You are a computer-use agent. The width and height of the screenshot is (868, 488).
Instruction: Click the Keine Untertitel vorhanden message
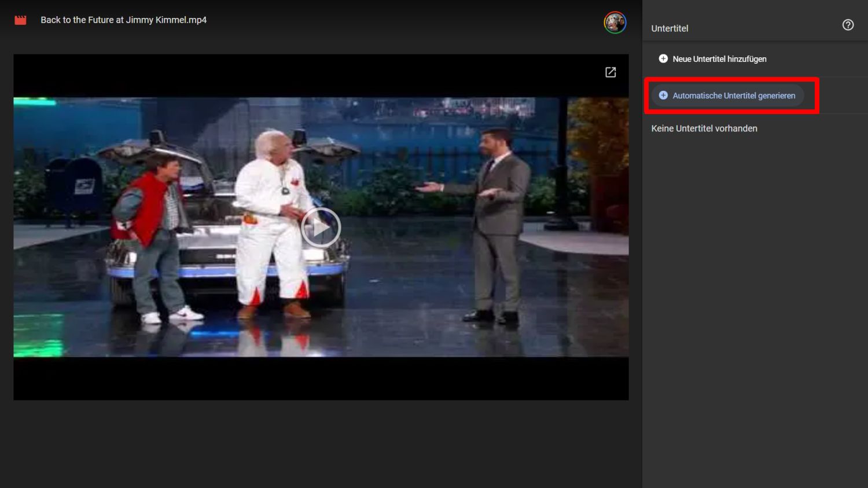pyautogui.click(x=704, y=129)
